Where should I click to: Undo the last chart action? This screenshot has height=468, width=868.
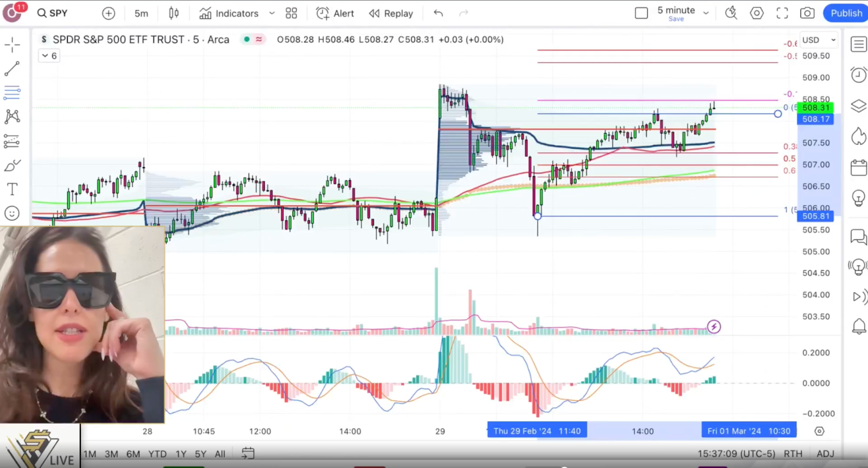pos(438,13)
